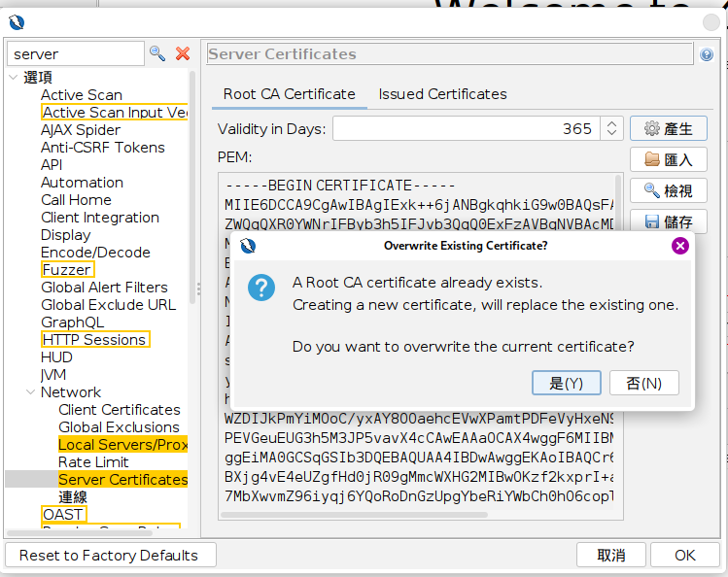
Task: Close the Overwrite Existing Certificate dialog
Action: 680,246
